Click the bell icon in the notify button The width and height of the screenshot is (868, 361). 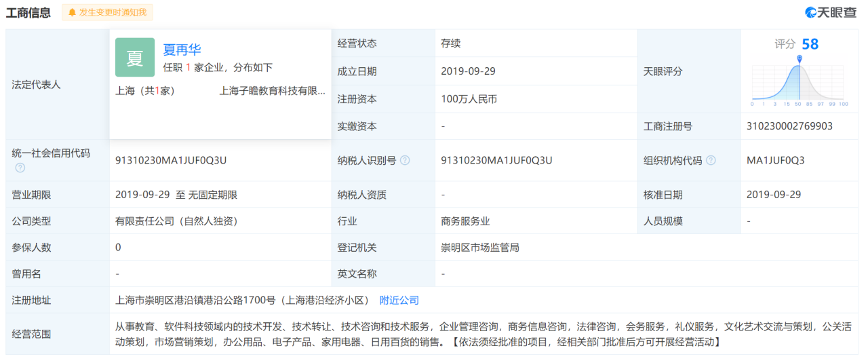click(72, 12)
